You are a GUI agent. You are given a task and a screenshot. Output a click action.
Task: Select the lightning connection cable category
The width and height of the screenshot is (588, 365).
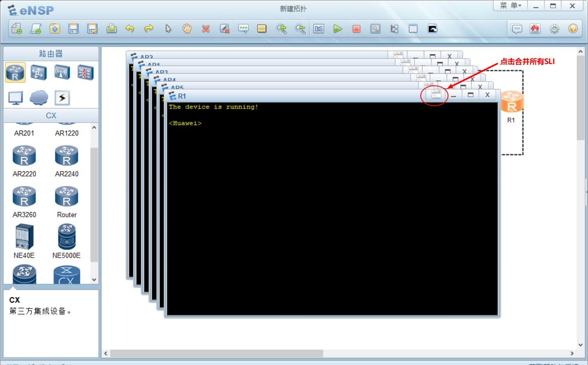coord(62,98)
